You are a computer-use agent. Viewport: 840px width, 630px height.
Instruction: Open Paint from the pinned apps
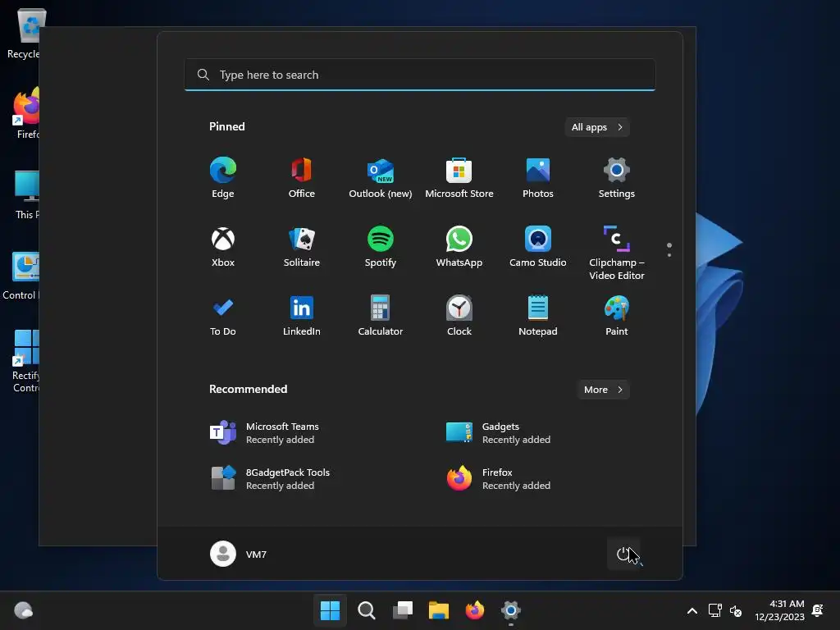point(617,316)
